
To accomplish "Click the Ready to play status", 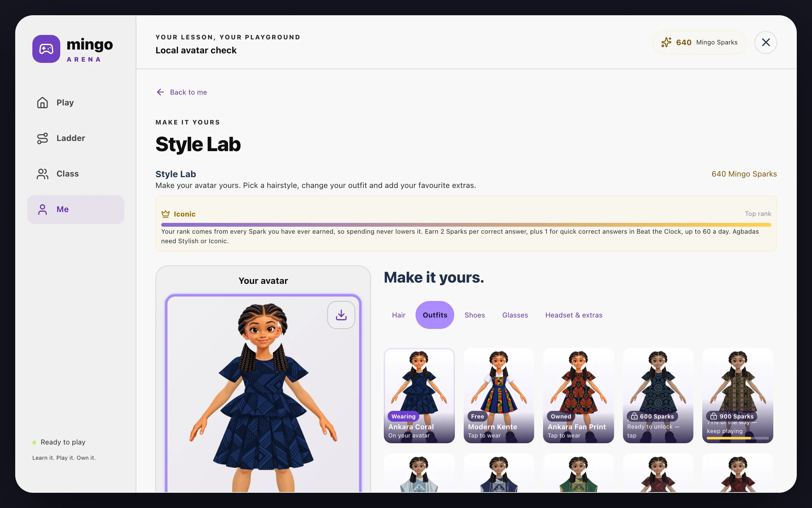I will tap(59, 442).
